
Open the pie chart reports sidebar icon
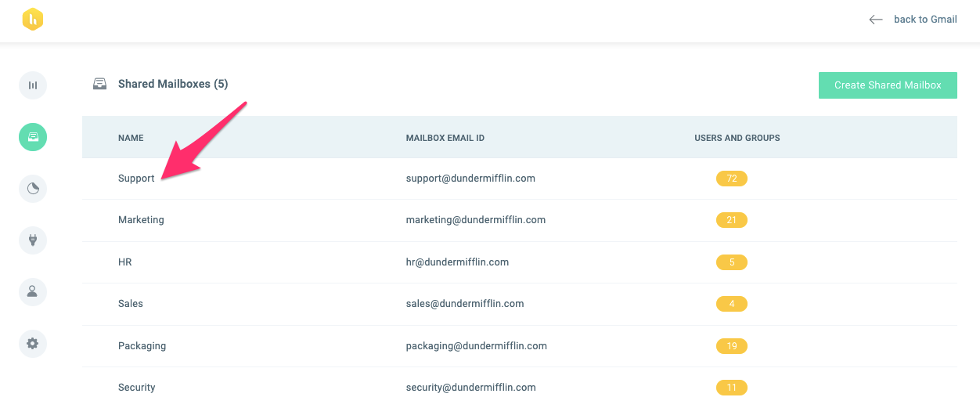(x=33, y=189)
